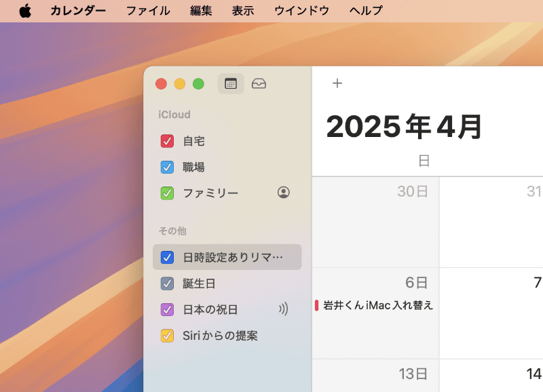Screen dimensions: 543x392
Task: Hide the ファミリー calendar
Action: (x=166, y=193)
